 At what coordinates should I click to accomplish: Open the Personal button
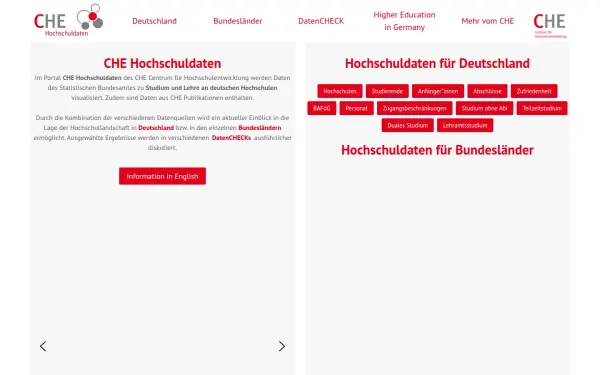click(x=356, y=108)
